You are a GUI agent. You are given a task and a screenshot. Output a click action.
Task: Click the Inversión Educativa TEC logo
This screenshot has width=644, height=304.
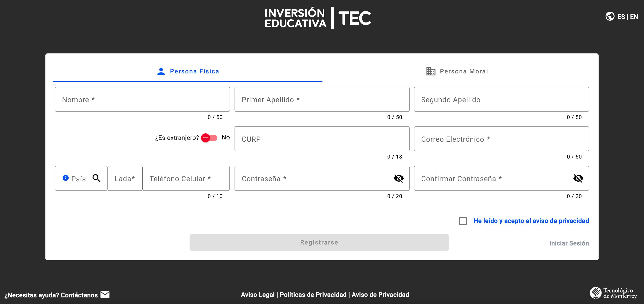318,18
